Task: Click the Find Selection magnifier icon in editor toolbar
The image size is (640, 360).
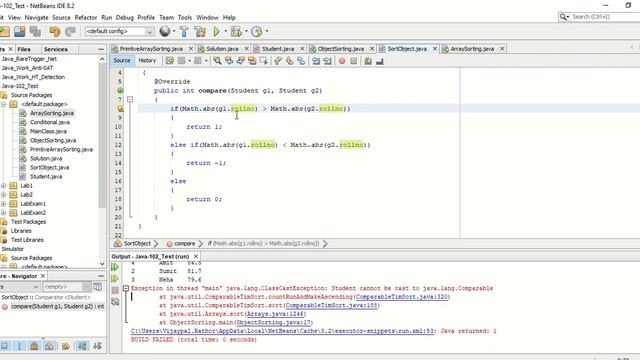Action: 218,61
